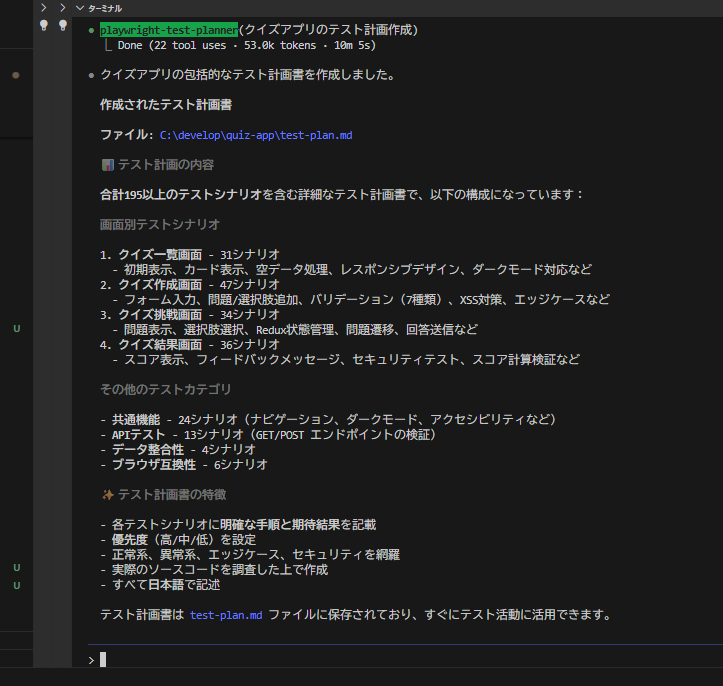Click the first right-pointing chevron in the header
The width and height of the screenshot is (723, 686).
click(44, 7)
